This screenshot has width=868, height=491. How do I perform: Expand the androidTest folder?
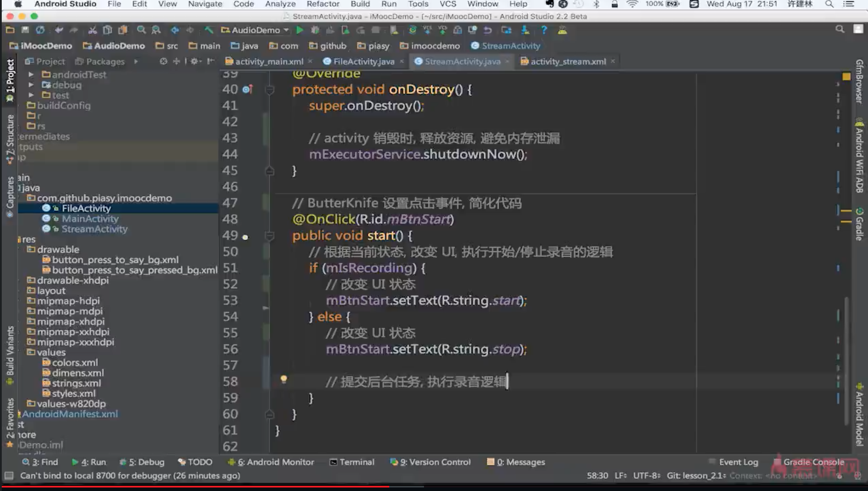point(31,74)
